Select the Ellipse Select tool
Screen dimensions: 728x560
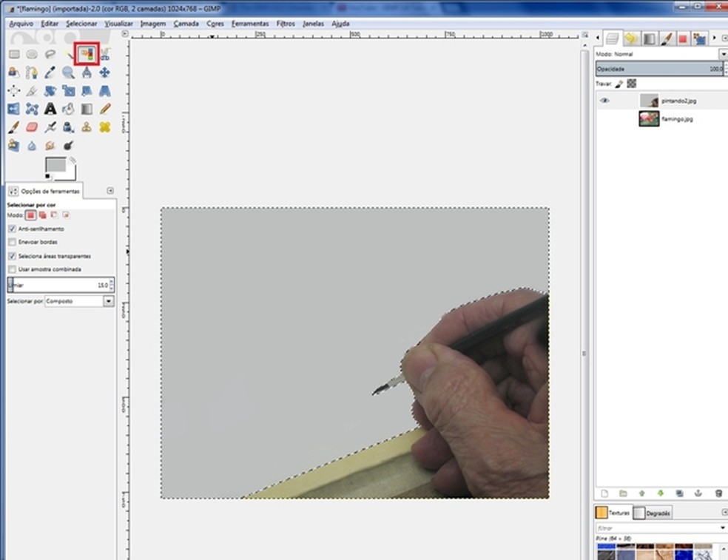32,54
